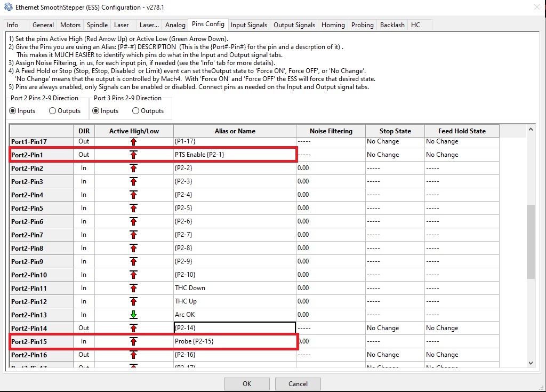The image size is (546, 392).
Task: Toggle active high/low for THC Down pin
Action: (133, 287)
